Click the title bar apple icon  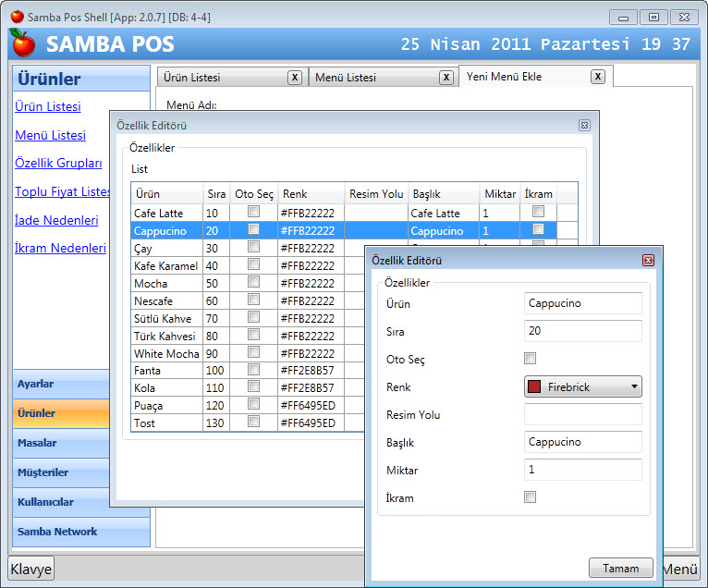pyautogui.click(x=17, y=17)
